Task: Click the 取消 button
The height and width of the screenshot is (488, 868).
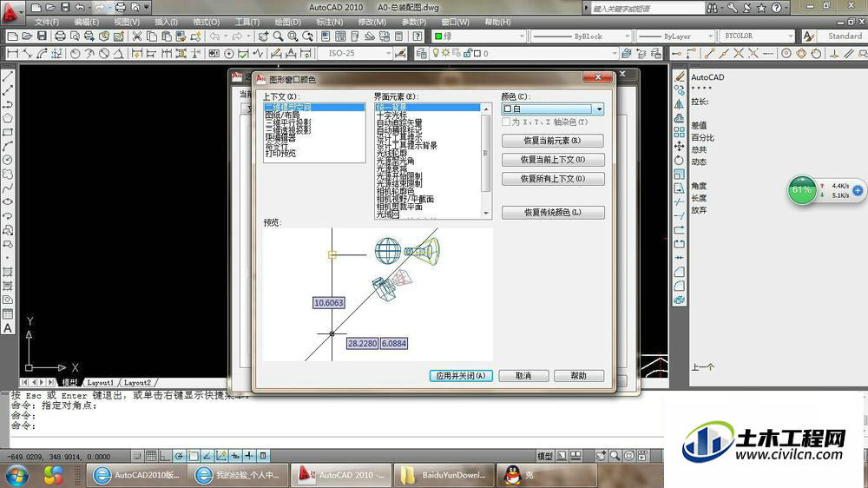Action: [523, 376]
